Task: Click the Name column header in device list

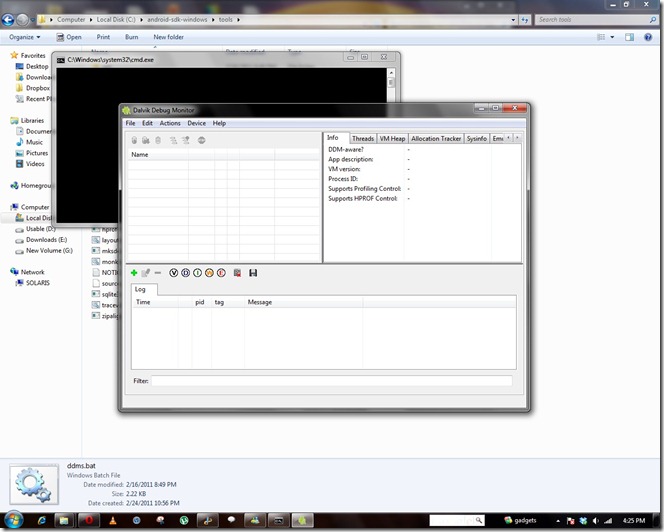Action: (158, 155)
